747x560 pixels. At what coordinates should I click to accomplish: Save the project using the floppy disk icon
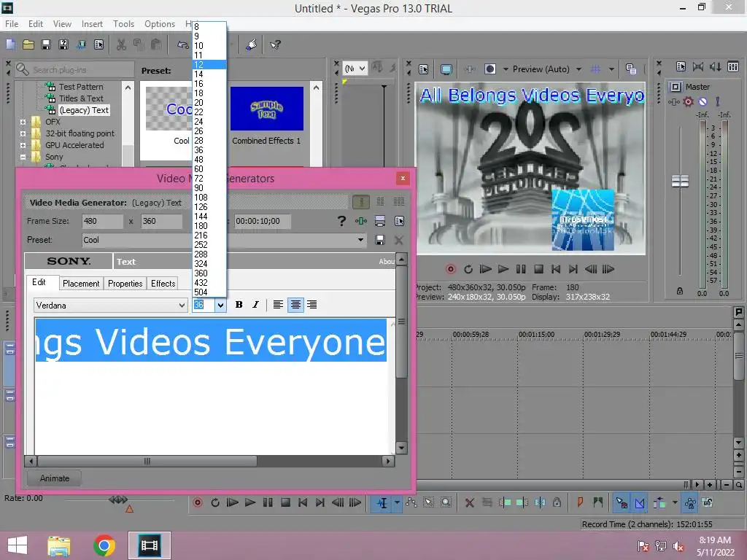46,44
